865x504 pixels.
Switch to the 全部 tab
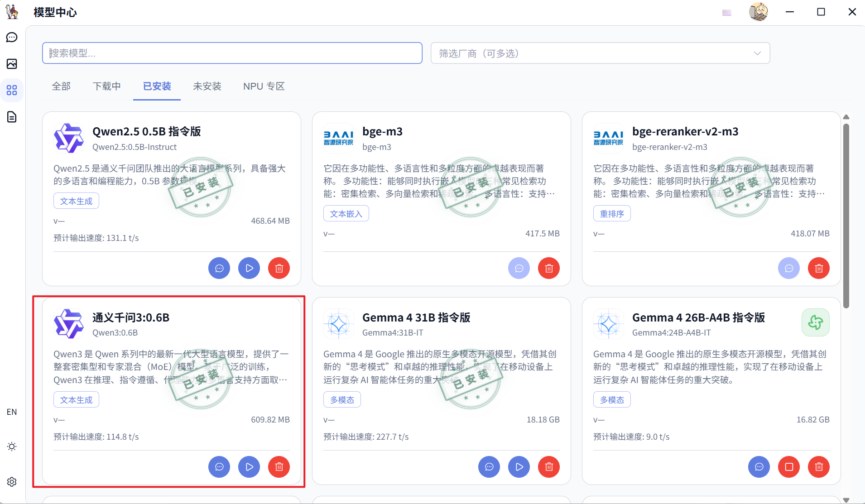(61, 86)
